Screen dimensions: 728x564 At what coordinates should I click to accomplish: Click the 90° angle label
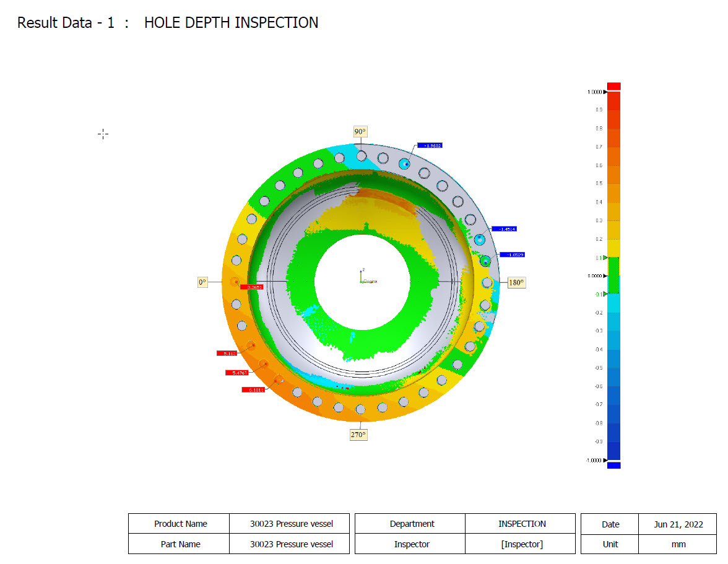point(360,132)
